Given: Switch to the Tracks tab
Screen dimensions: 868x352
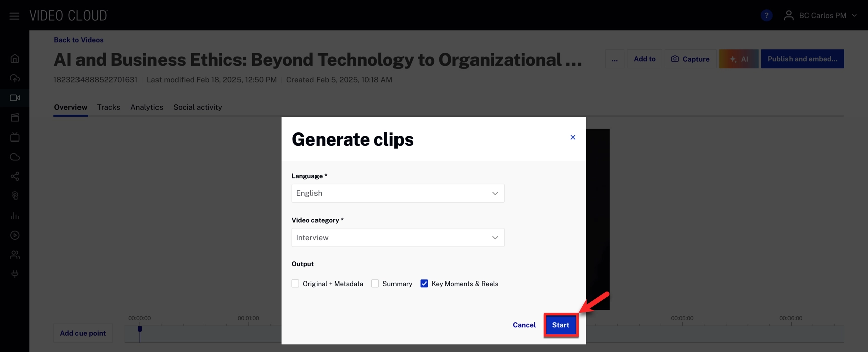Looking at the screenshot, I should 108,107.
